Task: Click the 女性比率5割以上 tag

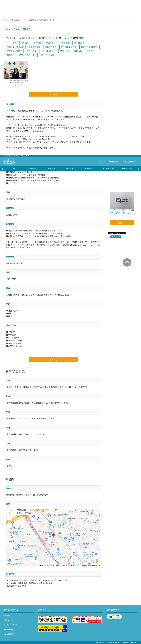Action: pyautogui.click(x=48, y=51)
